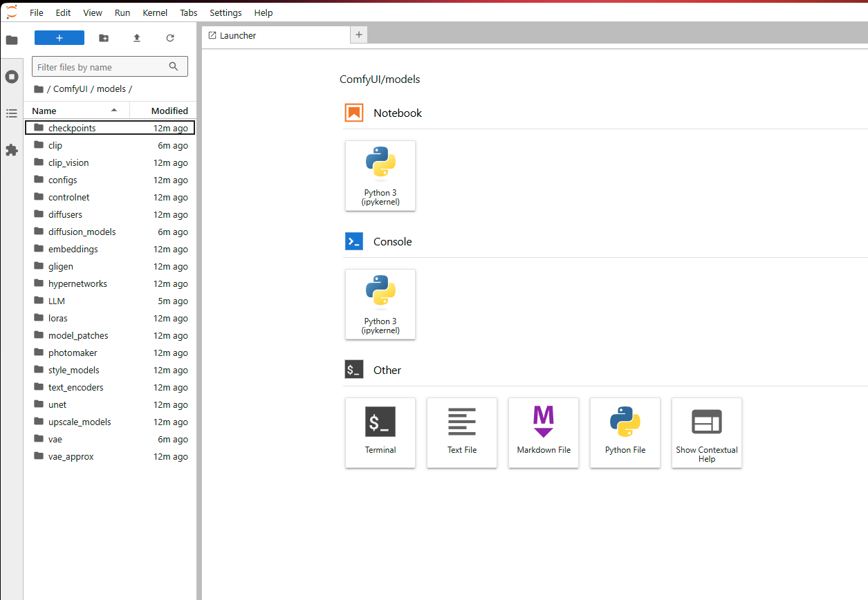The image size is (868, 600).
Task: Open the Edit menu
Action: 63,12
